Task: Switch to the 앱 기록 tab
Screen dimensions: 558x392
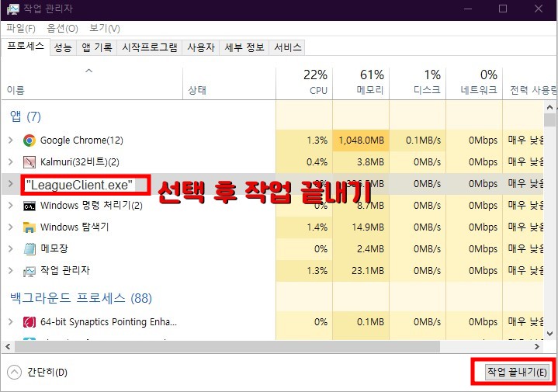Action: (97, 47)
